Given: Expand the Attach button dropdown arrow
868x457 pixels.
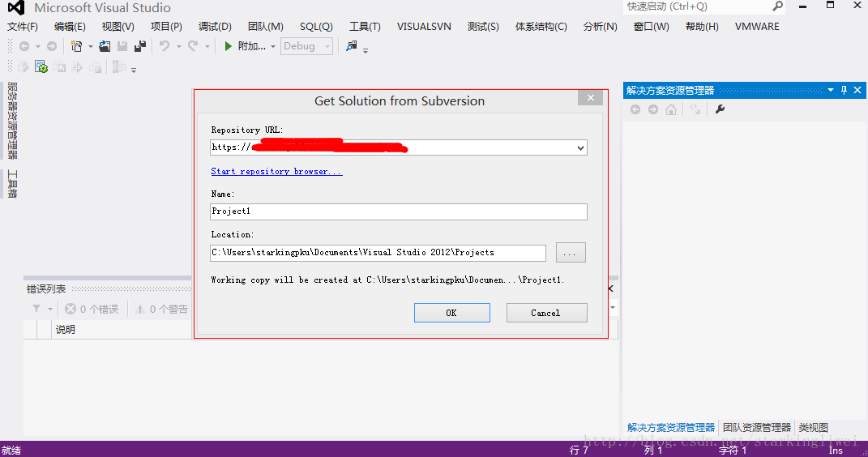Looking at the screenshot, I should (x=273, y=46).
